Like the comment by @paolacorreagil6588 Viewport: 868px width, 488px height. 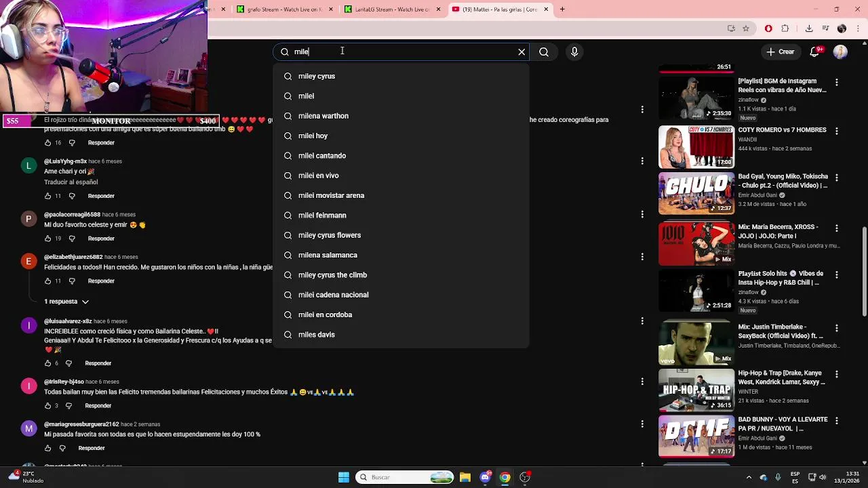[47, 239]
